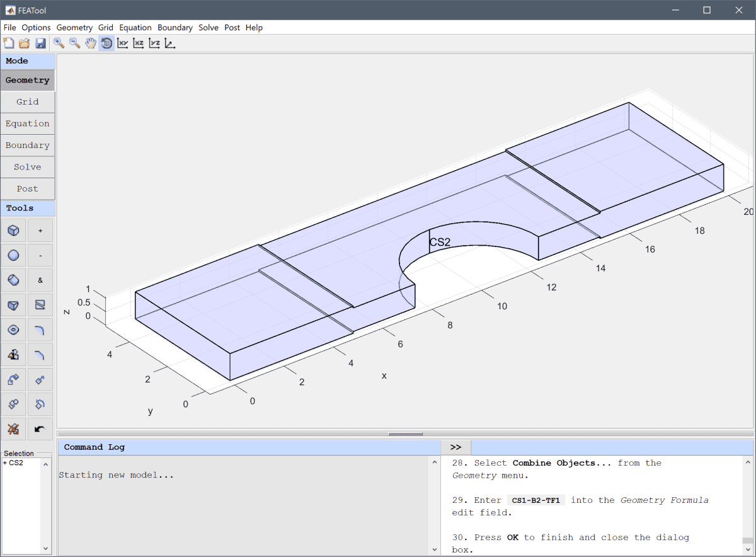This screenshot has width=756, height=557.
Task: Click the Undo arrow icon
Action: click(40, 429)
